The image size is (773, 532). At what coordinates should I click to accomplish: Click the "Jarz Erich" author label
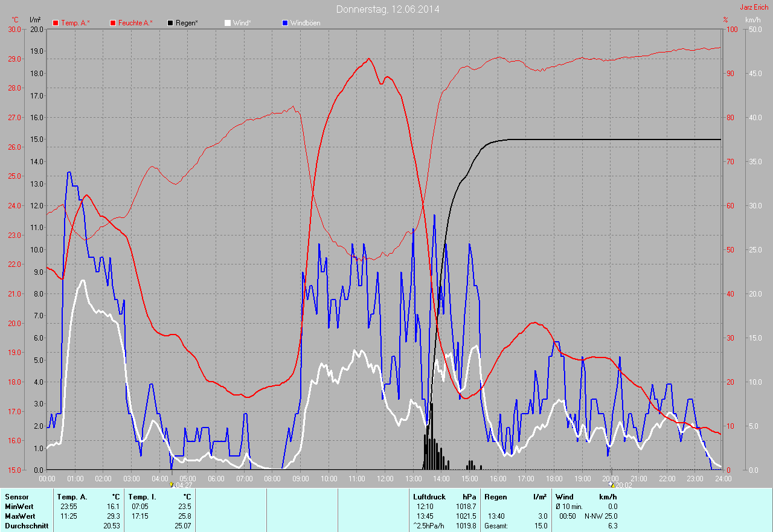[x=754, y=7]
